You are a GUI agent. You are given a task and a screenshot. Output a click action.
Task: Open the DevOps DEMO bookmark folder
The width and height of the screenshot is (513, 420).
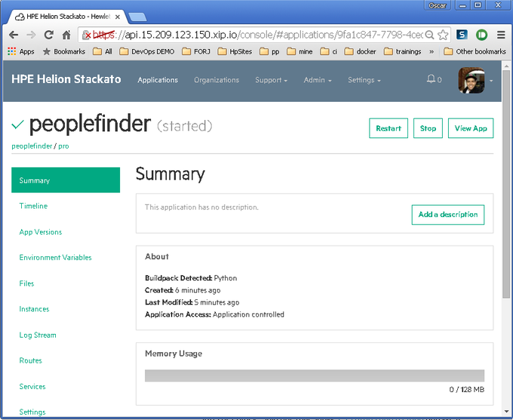146,51
